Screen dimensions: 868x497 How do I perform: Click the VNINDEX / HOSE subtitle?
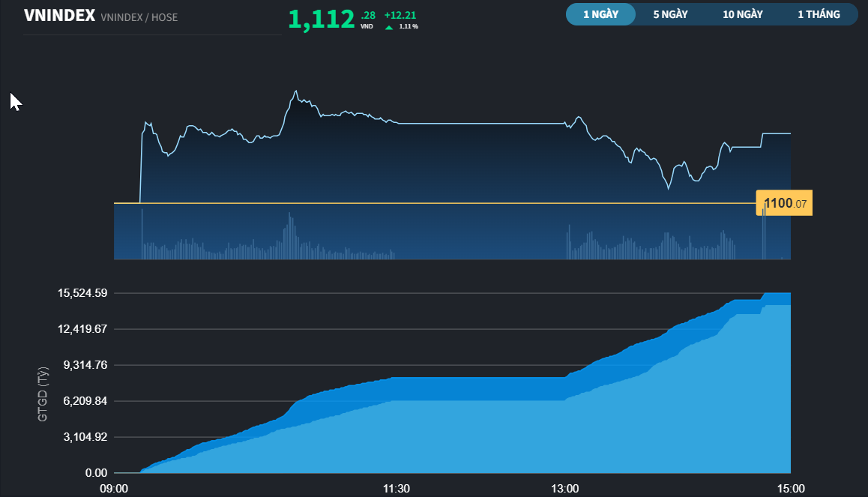(139, 18)
